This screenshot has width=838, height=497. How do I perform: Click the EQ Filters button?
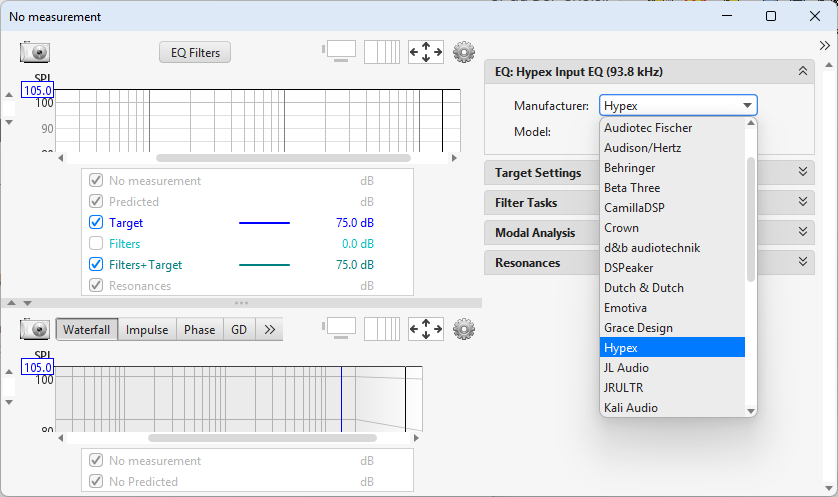pyautogui.click(x=195, y=52)
